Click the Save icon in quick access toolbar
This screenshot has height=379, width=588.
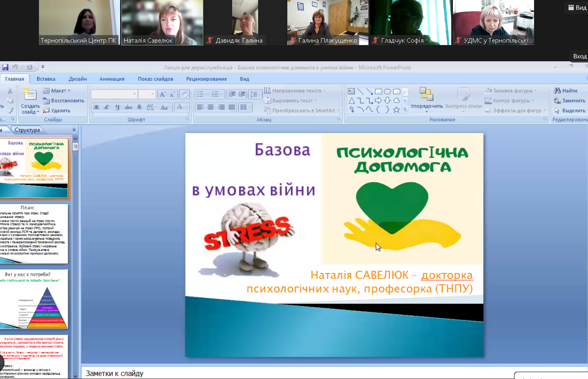coord(5,67)
